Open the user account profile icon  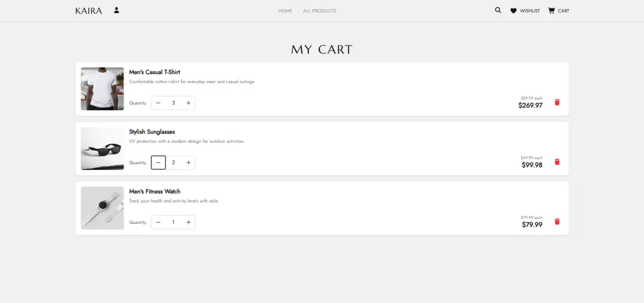(x=117, y=10)
